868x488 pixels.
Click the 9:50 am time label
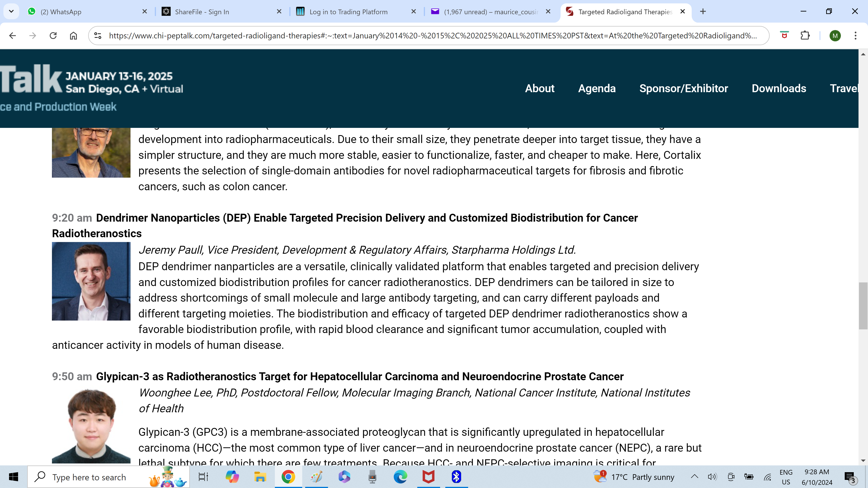pyautogui.click(x=72, y=376)
